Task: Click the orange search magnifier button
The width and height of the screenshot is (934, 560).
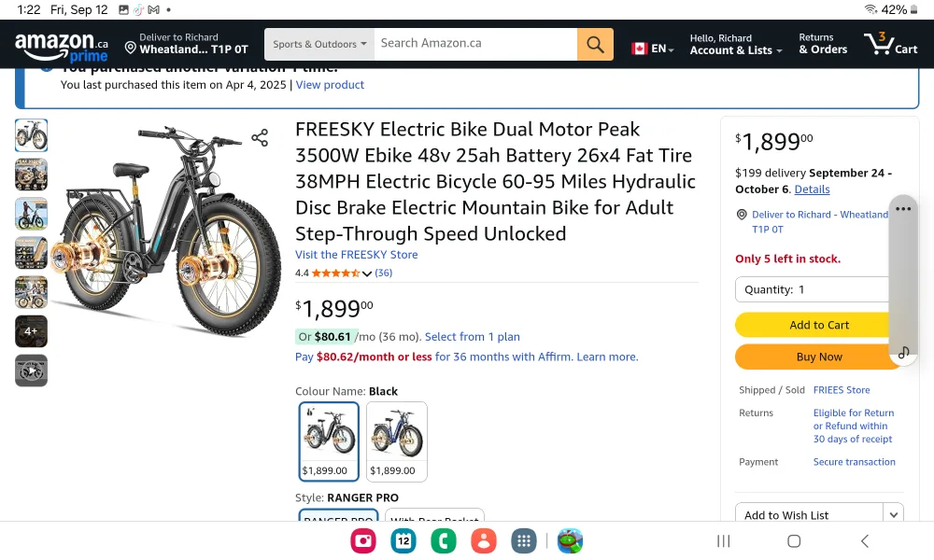Action: click(595, 44)
